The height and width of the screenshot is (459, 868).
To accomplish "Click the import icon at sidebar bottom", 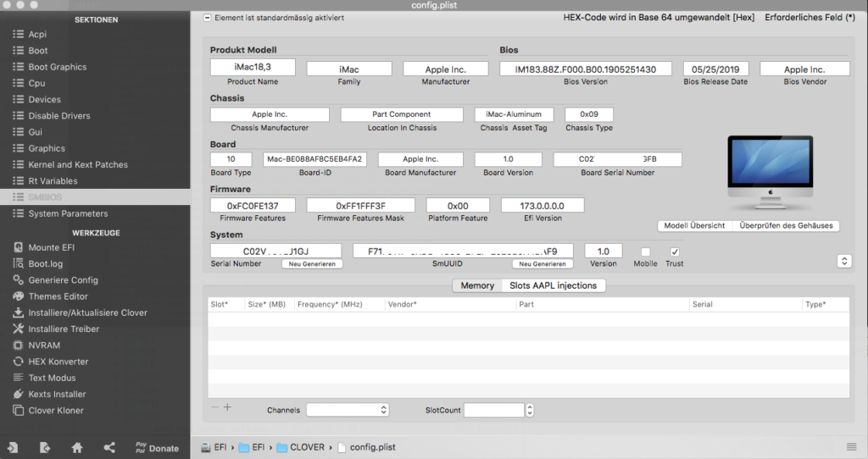I will (x=12, y=447).
